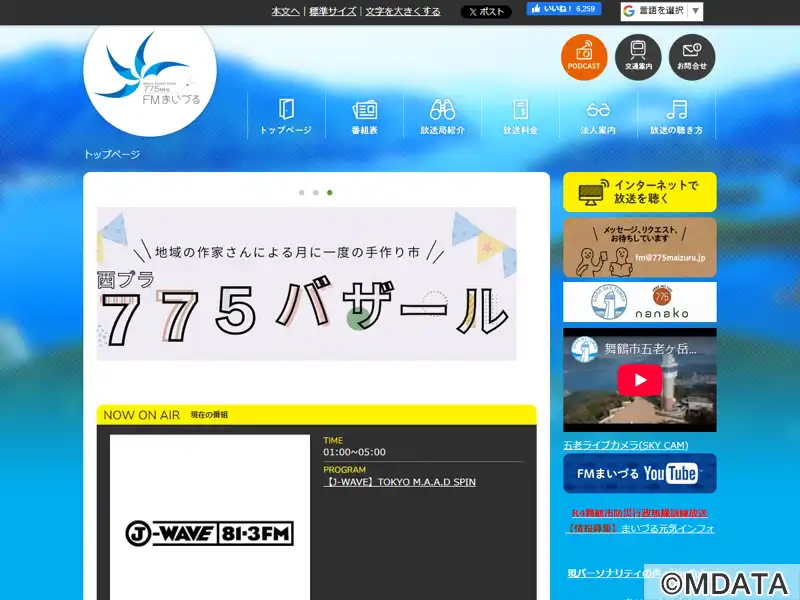Select the second carousel slide dot

[315, 192]
